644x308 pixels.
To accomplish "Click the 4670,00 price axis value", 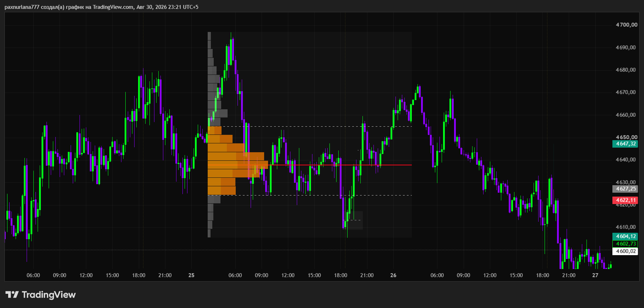I will 626,92.
